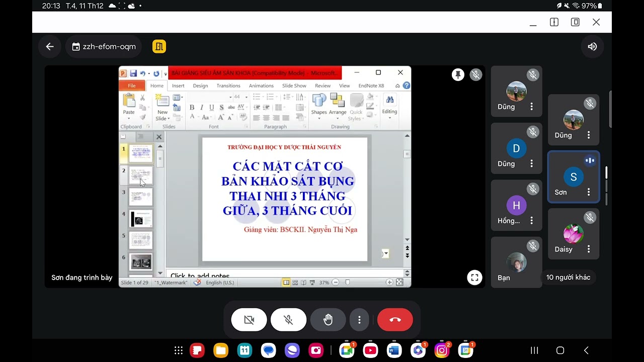Image resolution: width=644 pixels, height=362 pixels.
Task: Open the Shapes gallery
Action: click(x=319, y=106)
